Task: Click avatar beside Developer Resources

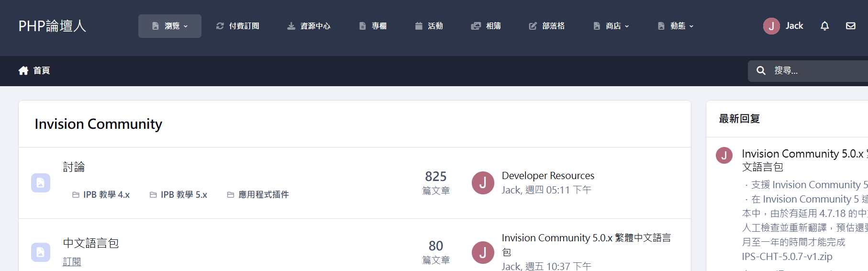Action: 483,183
